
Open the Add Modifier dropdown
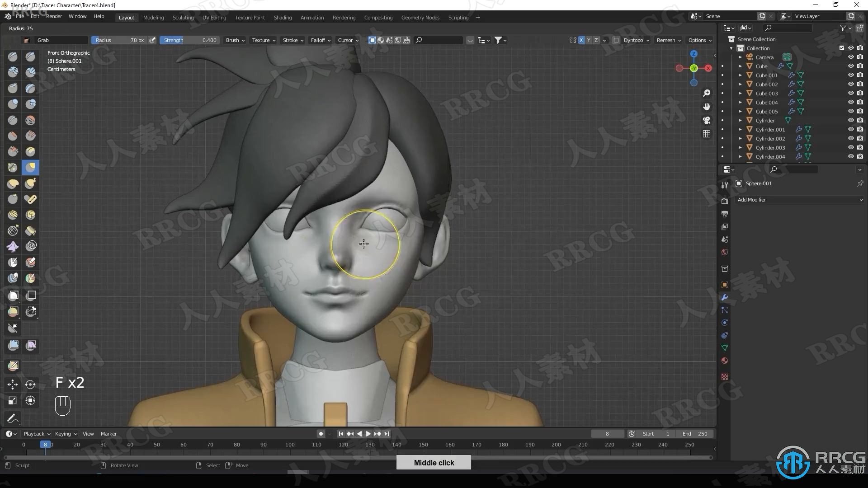click(799, 200)
